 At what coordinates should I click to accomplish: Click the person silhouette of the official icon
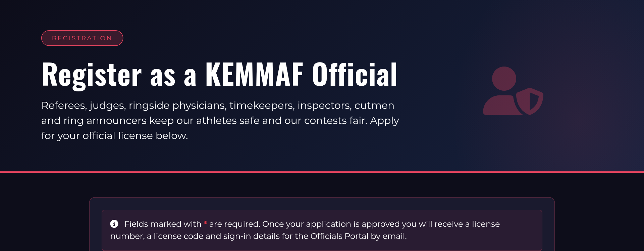(501, 91)
